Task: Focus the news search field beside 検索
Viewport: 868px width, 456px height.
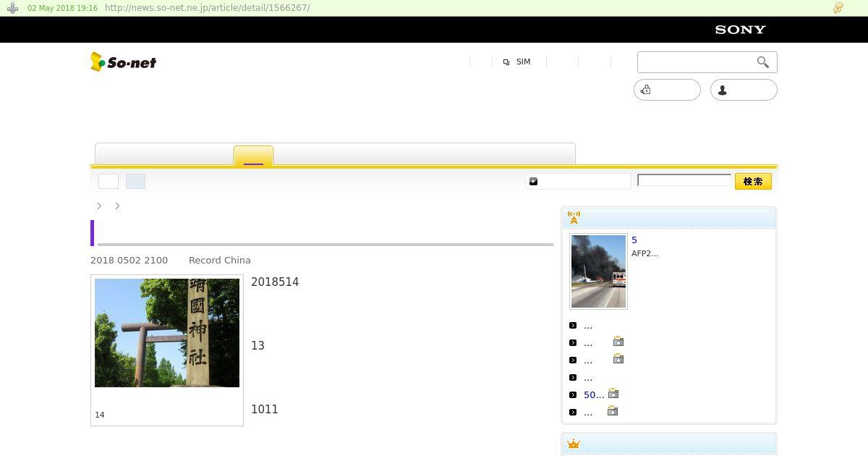Action: [684, 180]
